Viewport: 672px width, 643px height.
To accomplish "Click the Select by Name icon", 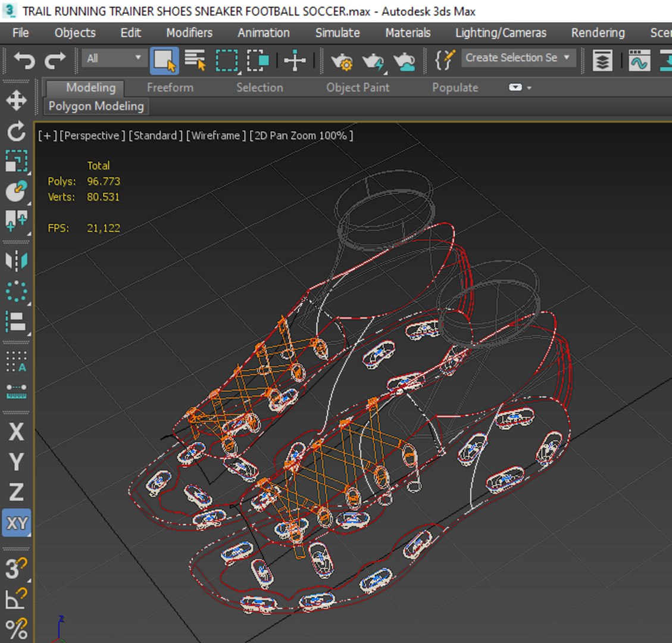I will pos(195,60).
